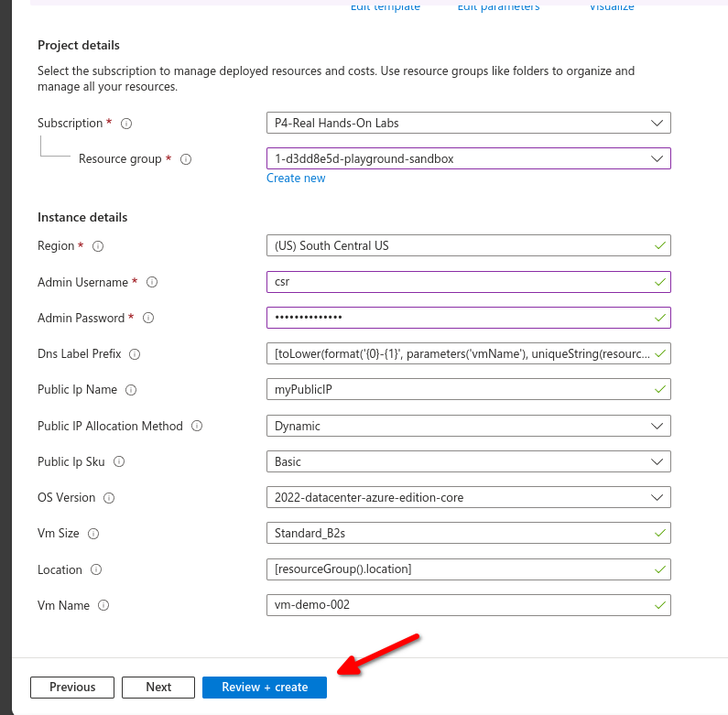Go to the Next step

point(158,688)
